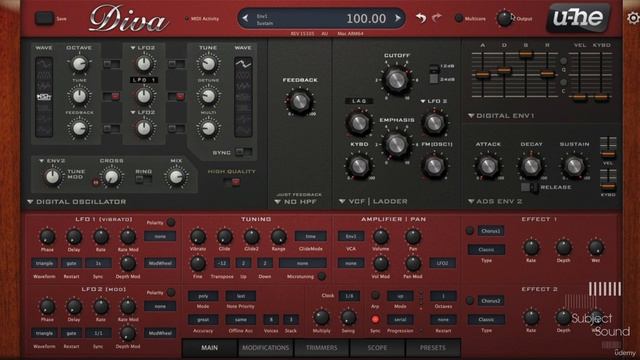
Task: Click the oscillator Mix knob
Action: tap(176, 177)
